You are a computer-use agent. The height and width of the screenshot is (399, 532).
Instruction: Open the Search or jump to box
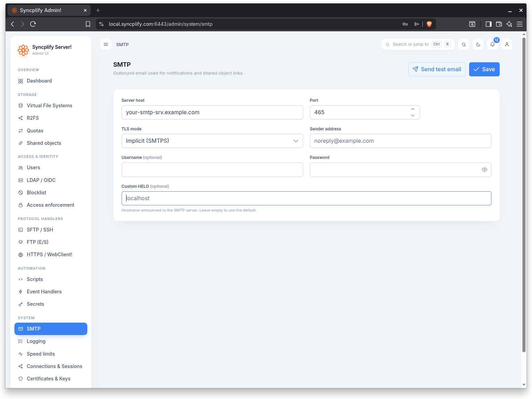(x=418, y=44)
